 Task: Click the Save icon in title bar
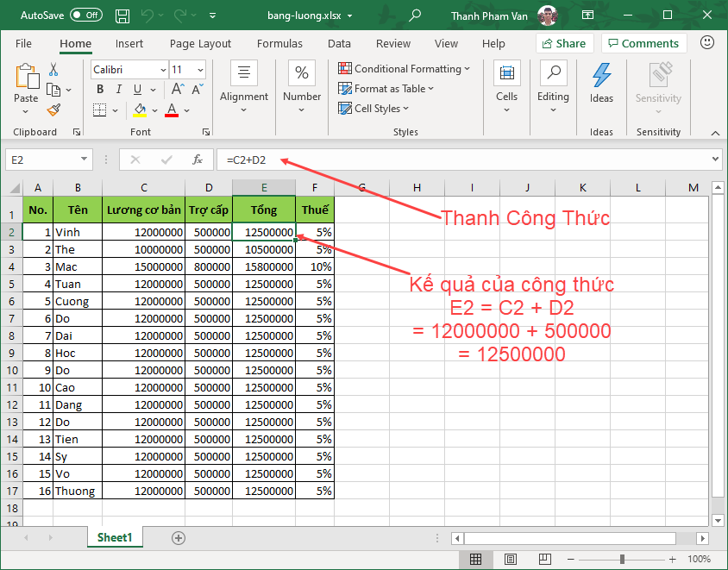click(122, 16)
